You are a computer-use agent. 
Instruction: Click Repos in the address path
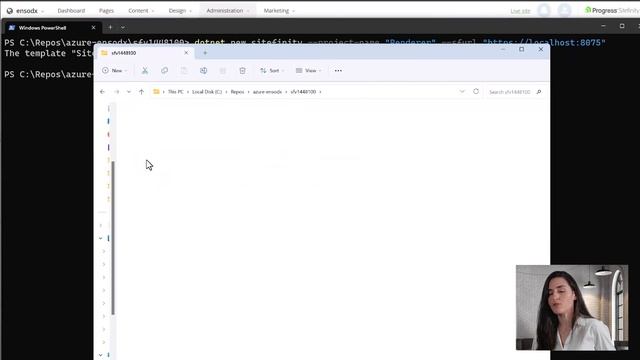(237, 92)
